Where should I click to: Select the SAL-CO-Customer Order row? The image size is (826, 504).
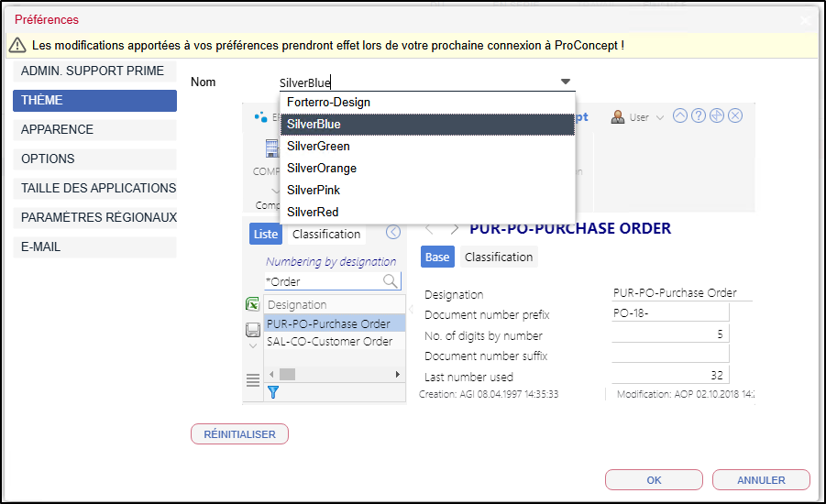click(329, 341)
